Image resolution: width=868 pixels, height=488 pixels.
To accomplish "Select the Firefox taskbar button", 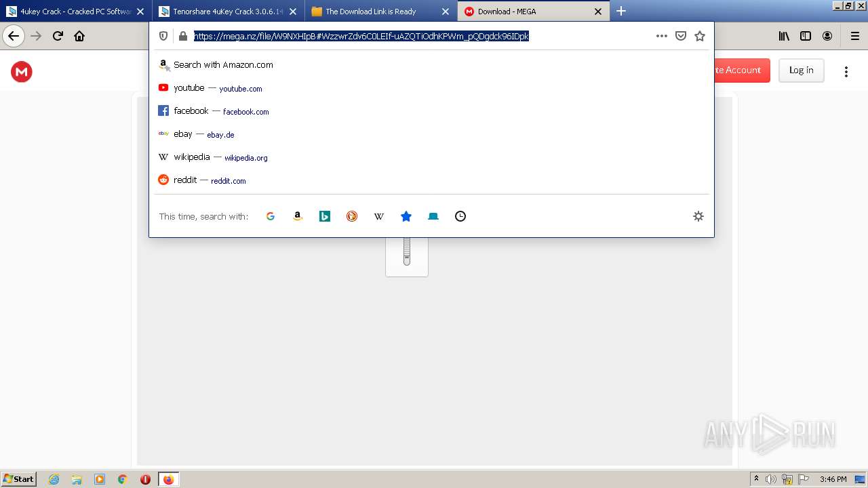I will tap(168, 479).
